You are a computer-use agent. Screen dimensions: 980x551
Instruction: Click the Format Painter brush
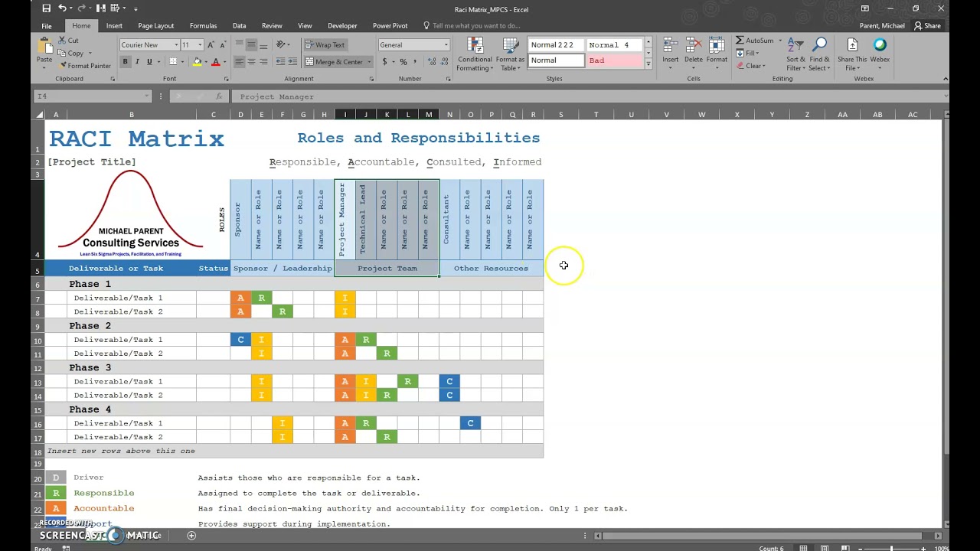[x=62, y=66]
